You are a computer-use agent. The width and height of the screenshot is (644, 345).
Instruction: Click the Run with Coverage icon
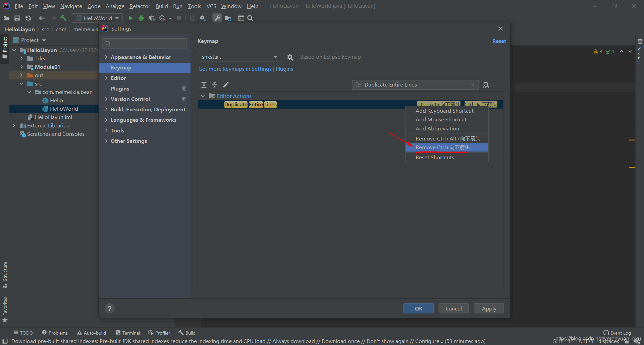pyautogui.click(x=152, y=18)
